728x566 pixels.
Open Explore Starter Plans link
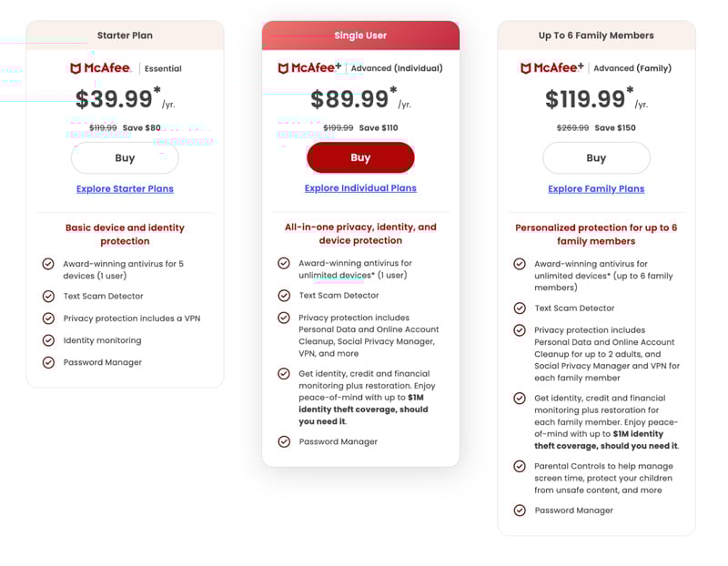click(125, 189)
